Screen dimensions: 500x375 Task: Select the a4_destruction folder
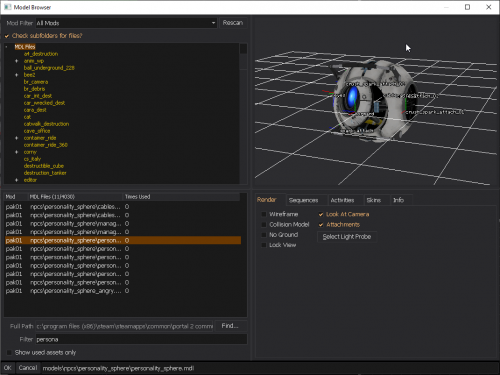pos(41,54)
